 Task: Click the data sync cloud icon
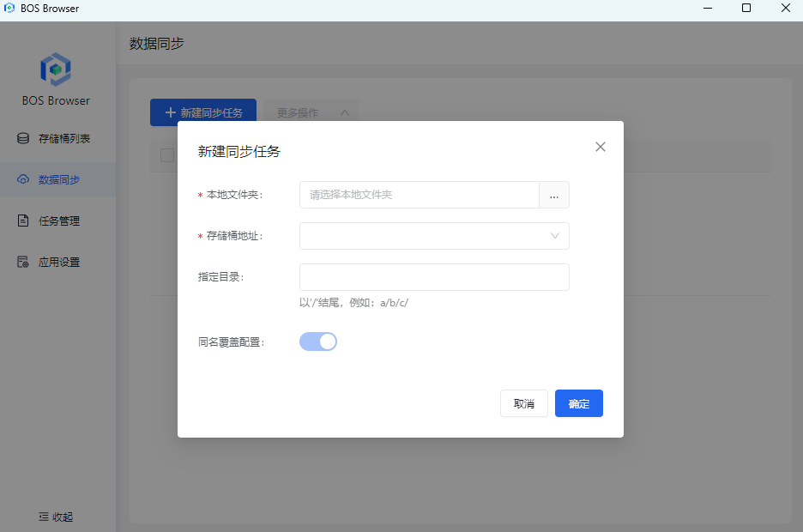point(23,179)
